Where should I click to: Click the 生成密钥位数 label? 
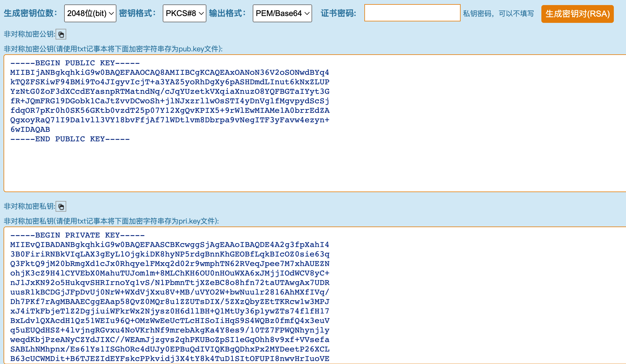click(31, 13)
